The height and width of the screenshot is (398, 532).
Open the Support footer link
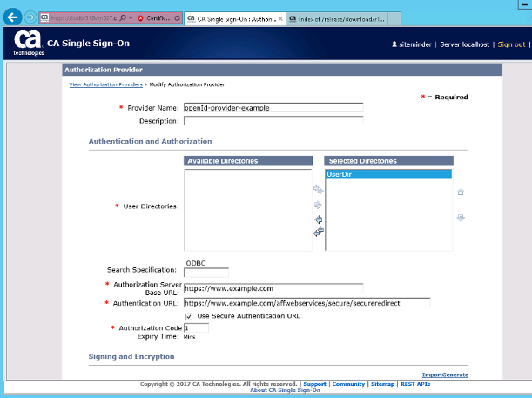(x=314, y=384)
